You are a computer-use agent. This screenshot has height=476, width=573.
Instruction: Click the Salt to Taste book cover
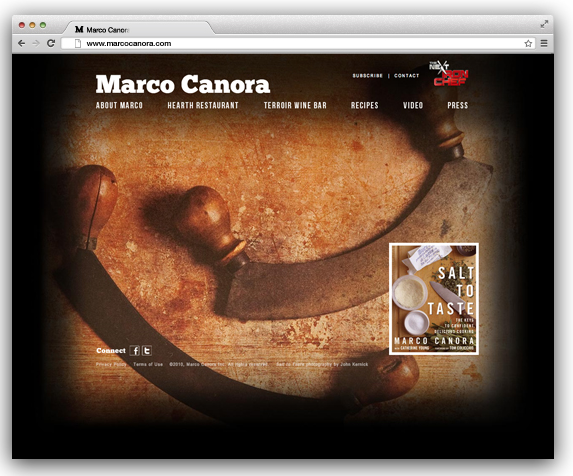coord(434,299)
